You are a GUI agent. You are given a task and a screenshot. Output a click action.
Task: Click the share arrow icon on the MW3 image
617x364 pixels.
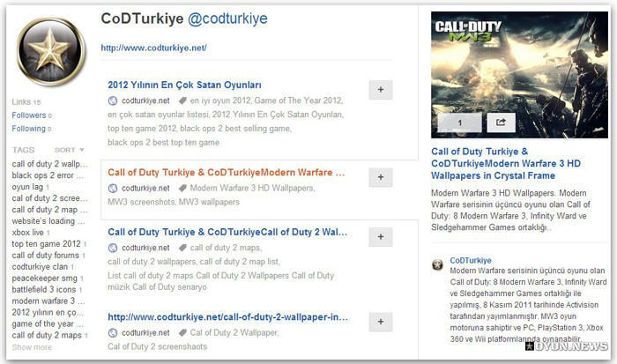(x=501, y=123)
